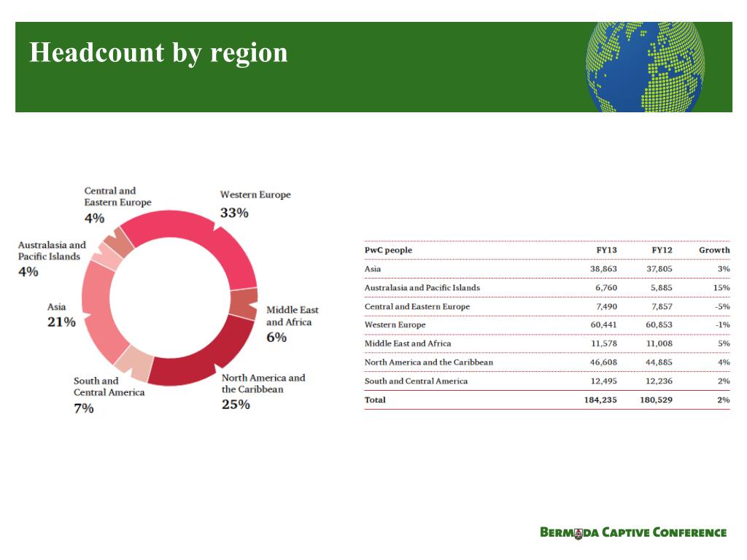Click the 'PwC people' table header
The height and width of the screenshot is (560, 747).
(388, 250)
